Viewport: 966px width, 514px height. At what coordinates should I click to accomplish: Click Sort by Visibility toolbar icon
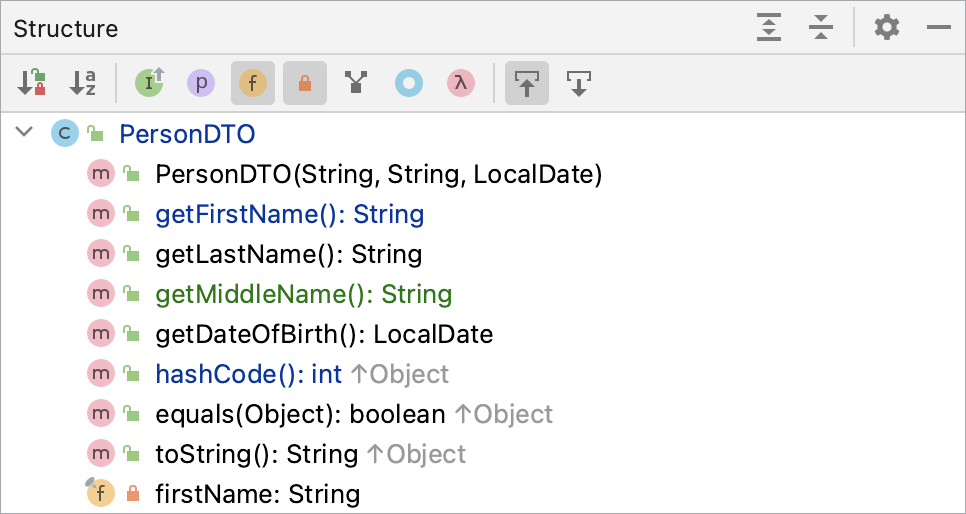32,83
